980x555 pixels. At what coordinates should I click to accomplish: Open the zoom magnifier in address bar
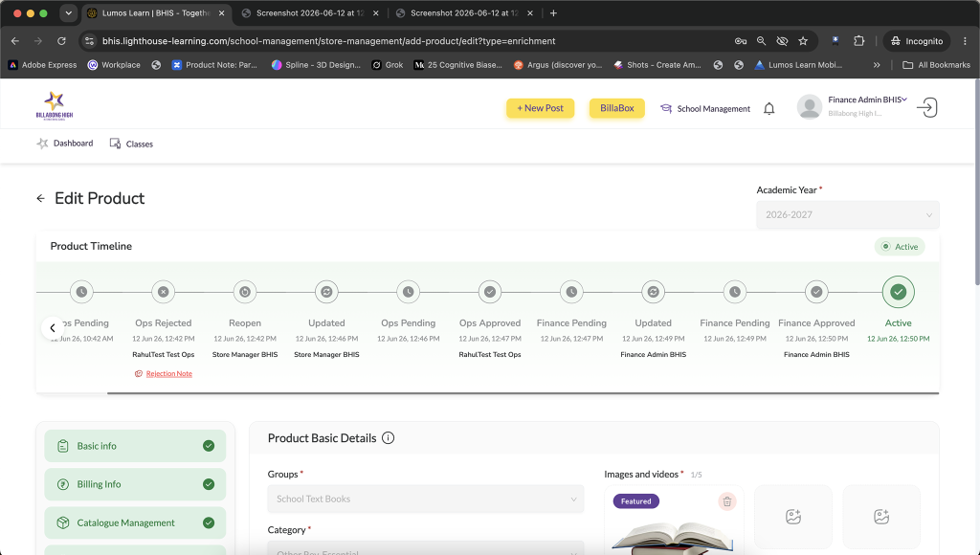tap(761, 41)
